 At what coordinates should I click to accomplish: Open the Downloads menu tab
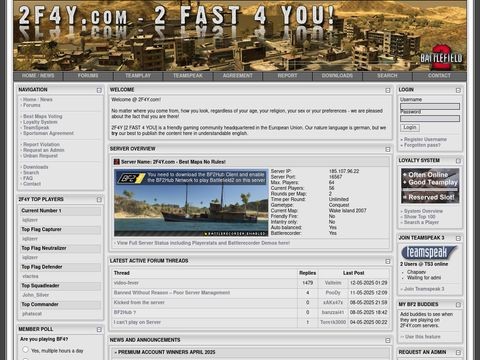pos(337,76)
